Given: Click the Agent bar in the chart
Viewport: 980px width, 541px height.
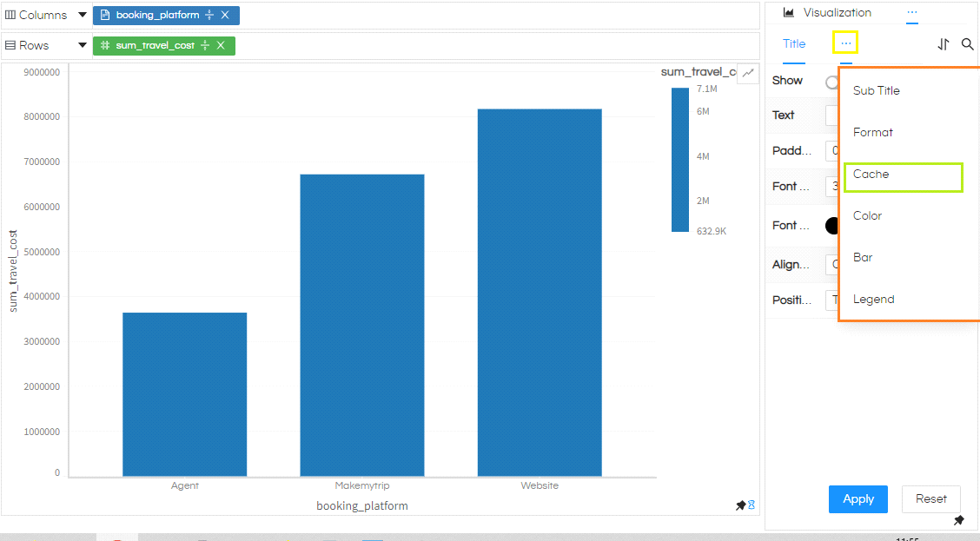Looking at the screenshot, I should (184, 394).
